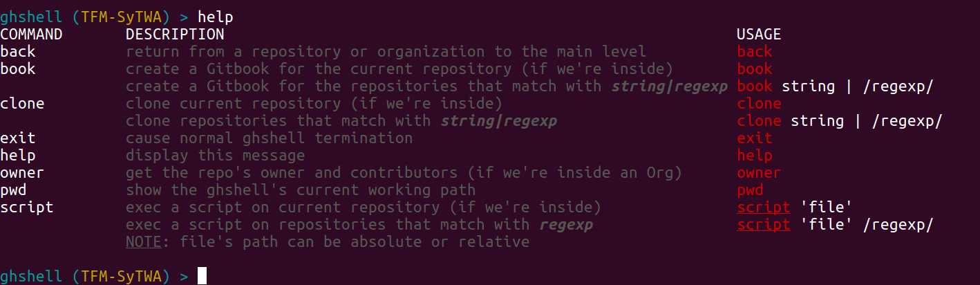Image resolution: width=980 pixels, height=285 pixels.
Task: Select the 'book' command in the COMMAND column
Action: [18, 68]
